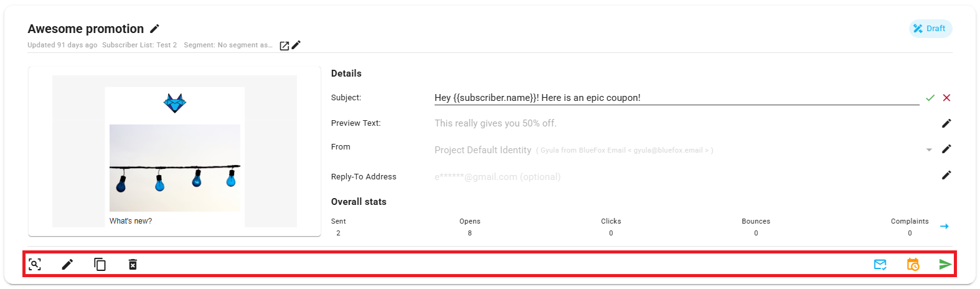The width and height of the screenshot is (980, 289).
Task: Open the email editor via bottom pencil icon
Action: tap(67, 265)
